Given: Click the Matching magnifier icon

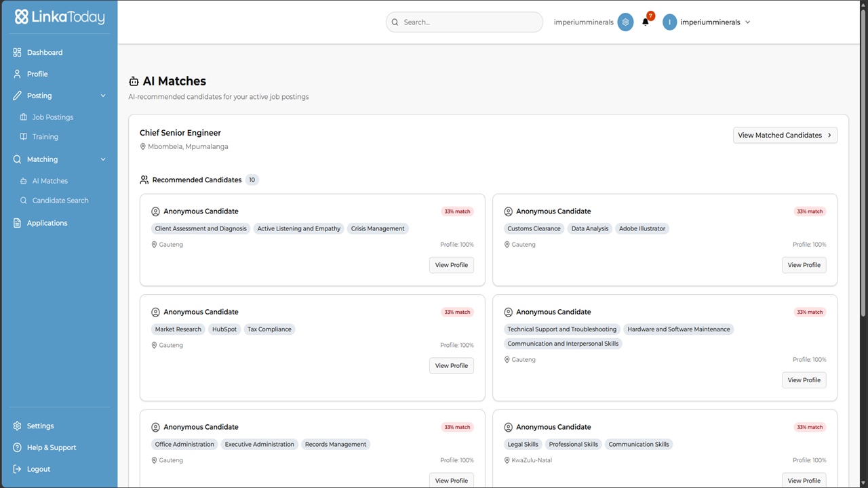Looking at the screenshot, I should tap(18, 159).
